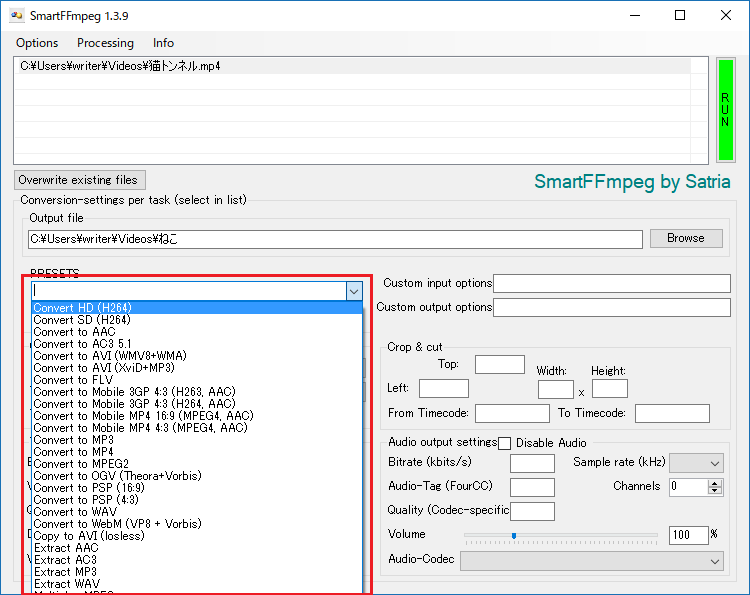Open the Processing menu
This screenshot has height=595, width=750.
click(105, 43)
